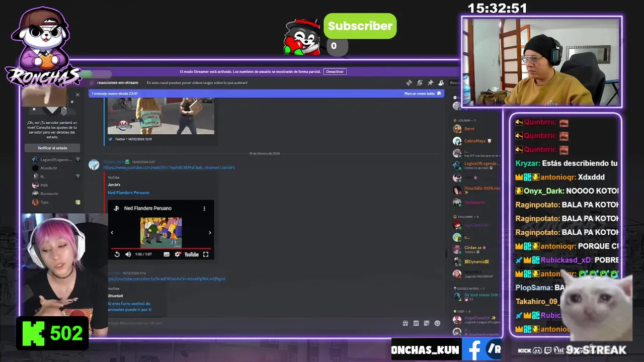Click the chat scrollbar thumb

coord(446,254)
